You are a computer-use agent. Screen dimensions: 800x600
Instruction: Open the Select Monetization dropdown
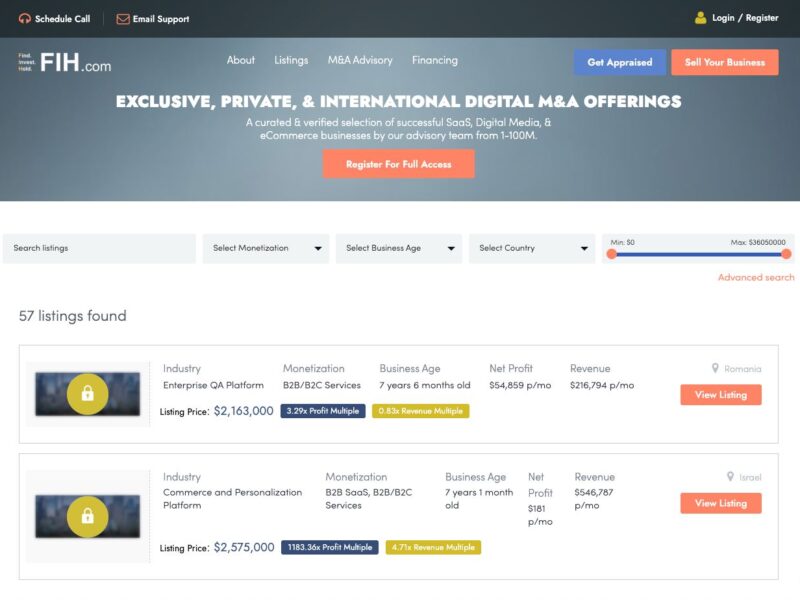coord(266,248)
